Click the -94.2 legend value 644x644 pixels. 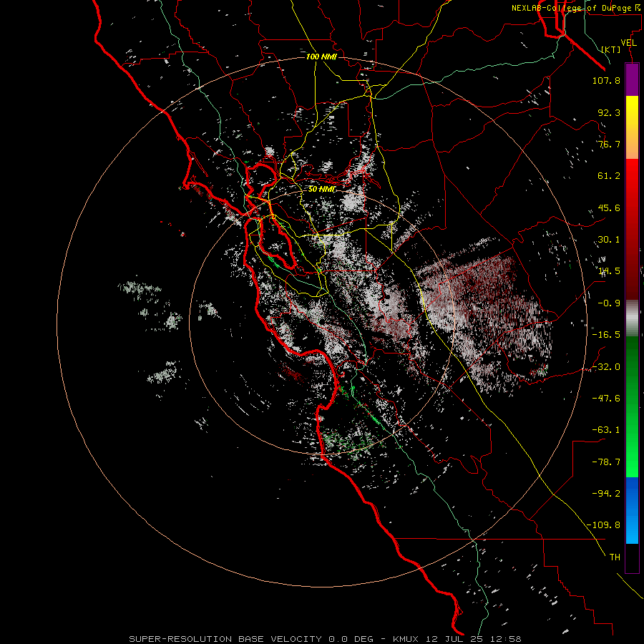point(606,494)
